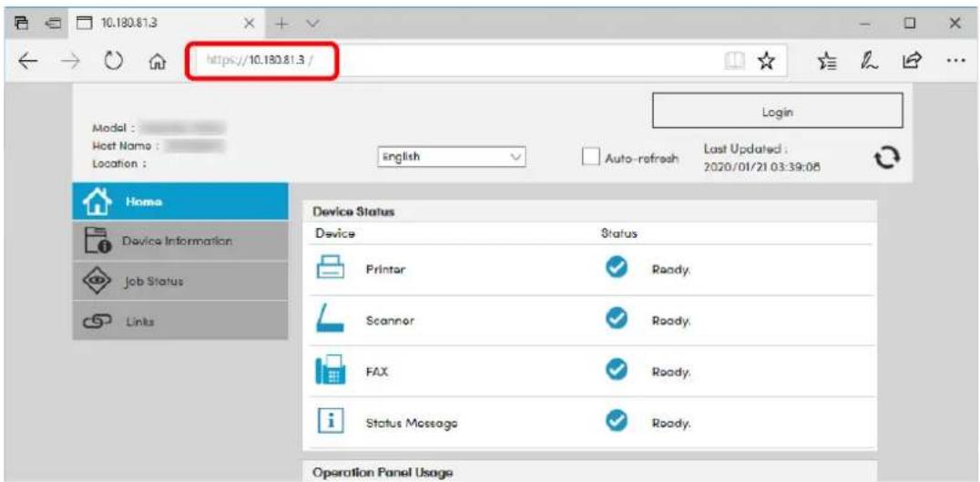Maximize the browser window

tap(910, 24)
